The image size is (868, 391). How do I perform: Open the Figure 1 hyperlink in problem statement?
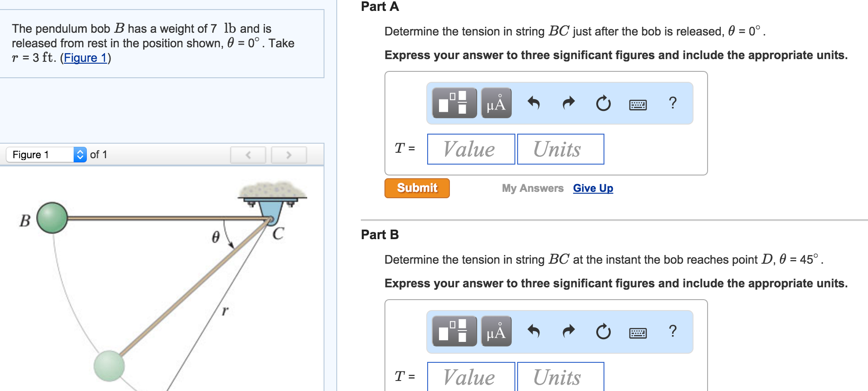[86, 58]
